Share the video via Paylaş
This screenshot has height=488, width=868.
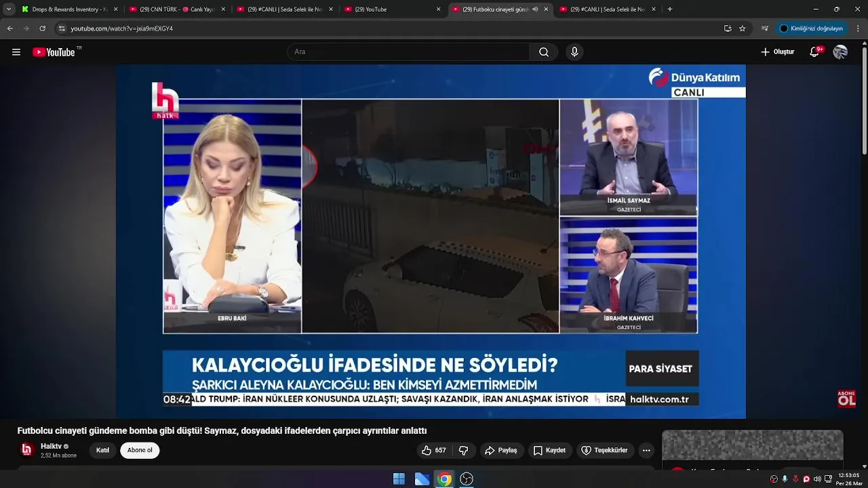(500, 451)
